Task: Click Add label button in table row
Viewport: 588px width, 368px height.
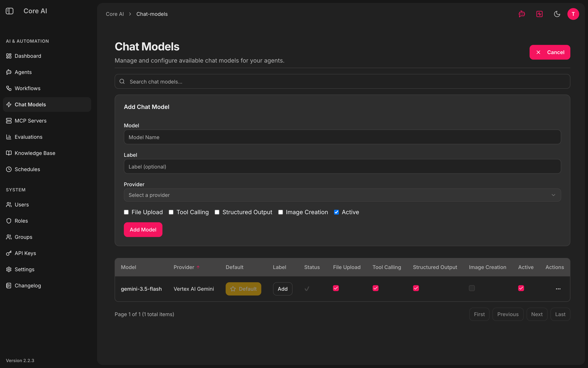Action: (283, 289)
